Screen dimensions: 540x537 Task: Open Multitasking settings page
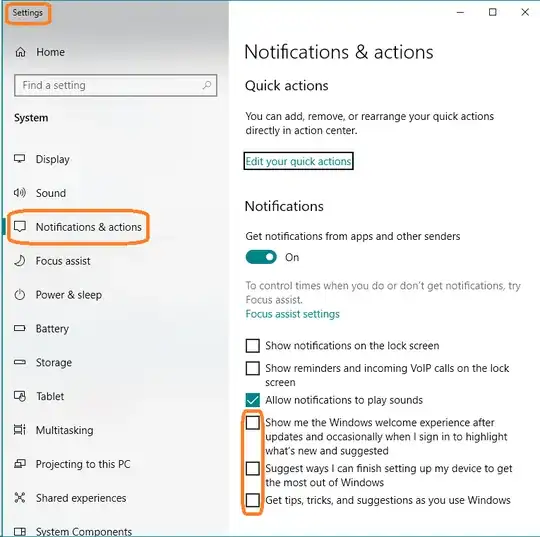click(x=64, y=430)
